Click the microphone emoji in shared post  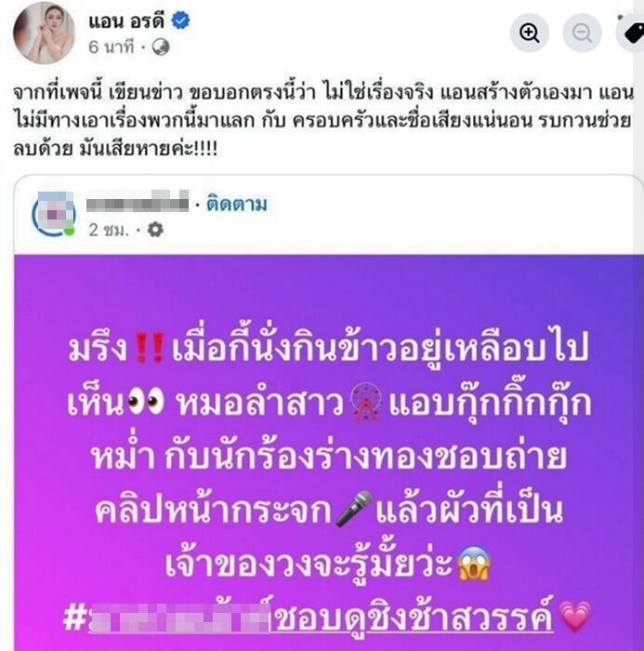(354, 508)
